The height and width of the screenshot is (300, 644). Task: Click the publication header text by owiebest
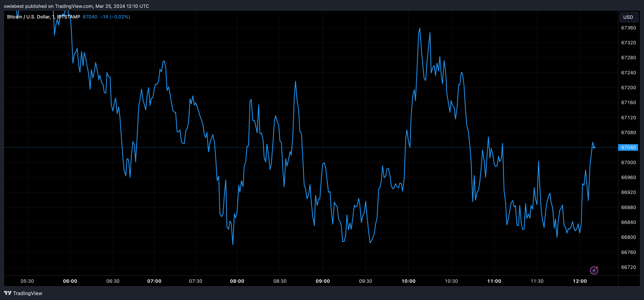pos(76,6)
